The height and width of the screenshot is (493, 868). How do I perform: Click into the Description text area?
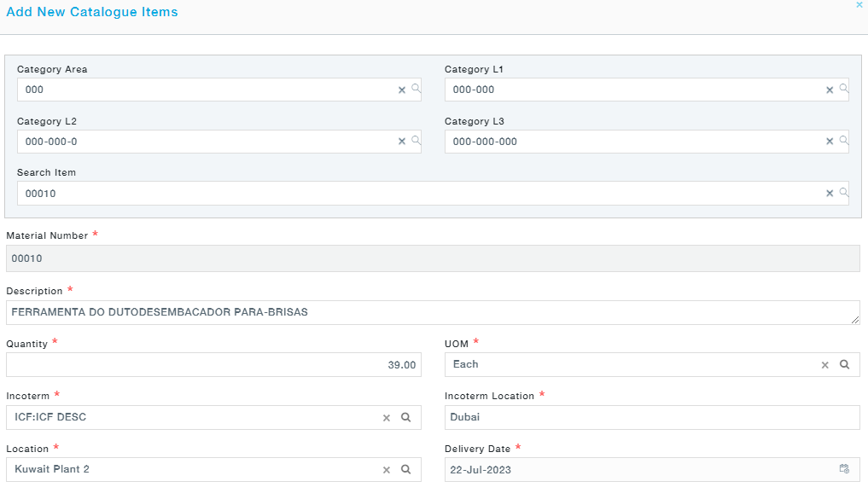[427, 312]
